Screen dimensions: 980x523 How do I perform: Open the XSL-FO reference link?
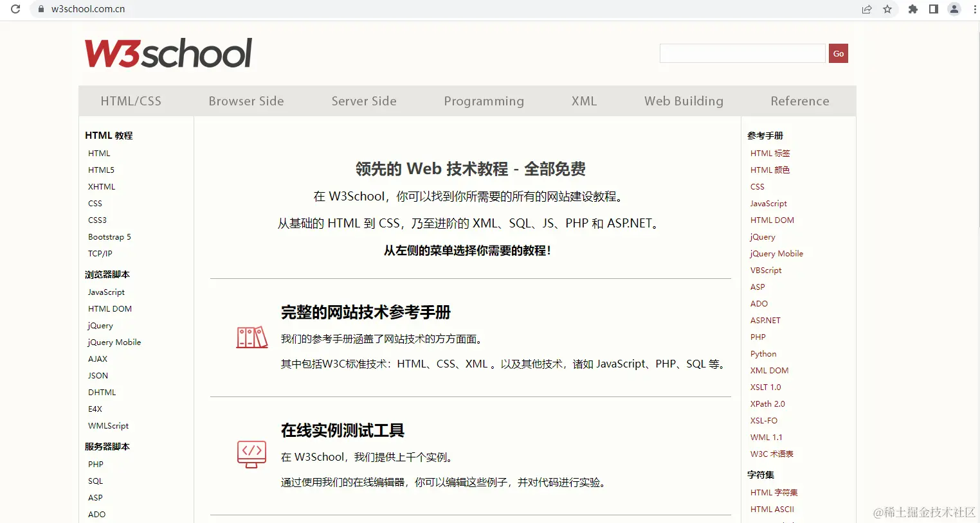[x=764, y=421]
